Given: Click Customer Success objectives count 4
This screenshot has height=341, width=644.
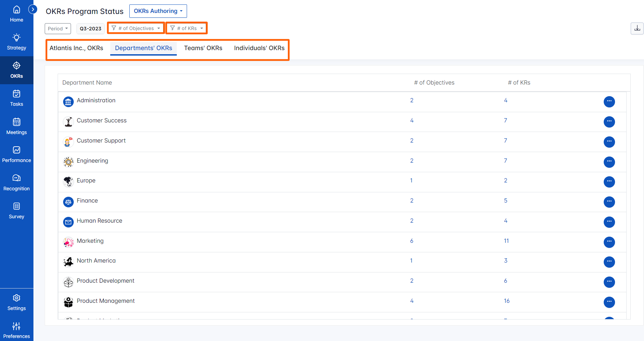Looking at the screenshot, I should click(x=412, y=120).
